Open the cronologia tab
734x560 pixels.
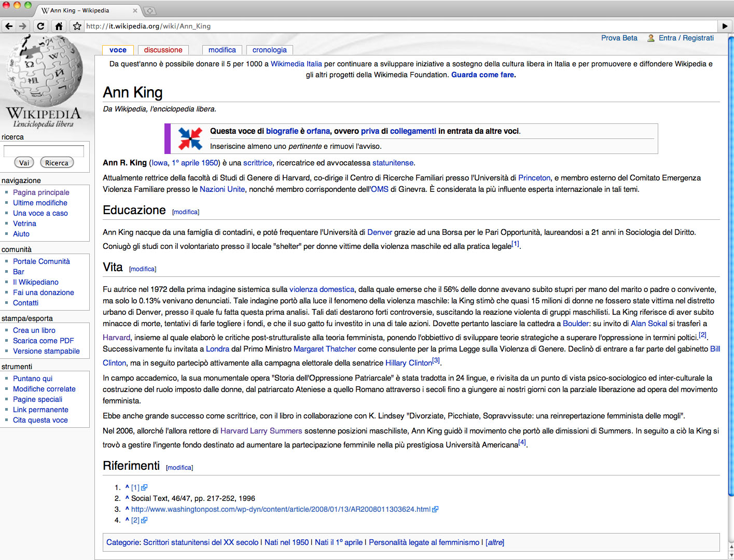[269, 50]
